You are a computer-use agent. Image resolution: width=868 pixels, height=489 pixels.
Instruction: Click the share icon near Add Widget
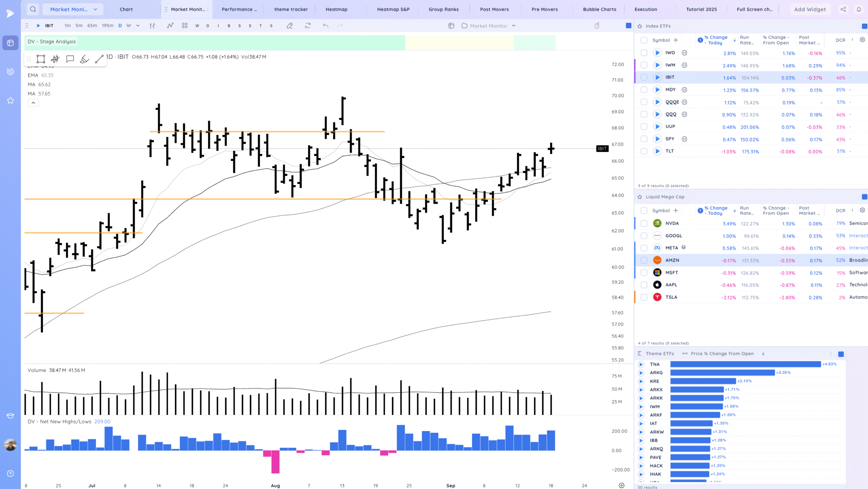tap(843, 9)
